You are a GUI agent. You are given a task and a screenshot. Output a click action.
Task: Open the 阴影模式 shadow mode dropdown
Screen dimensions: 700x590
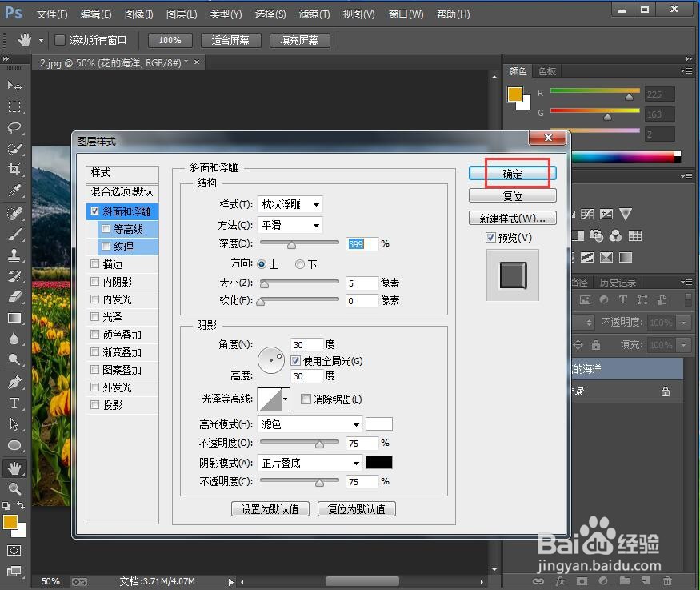[310, 463]
